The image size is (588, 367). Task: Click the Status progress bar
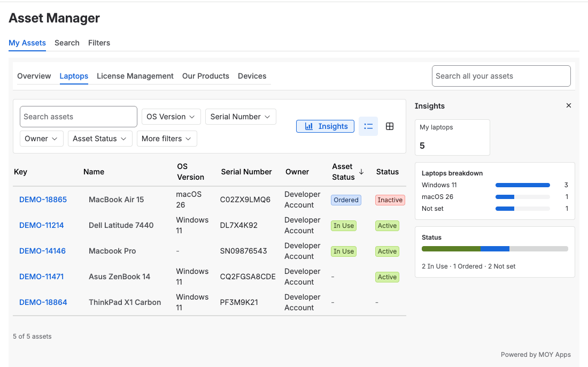[x=494, y=249]
